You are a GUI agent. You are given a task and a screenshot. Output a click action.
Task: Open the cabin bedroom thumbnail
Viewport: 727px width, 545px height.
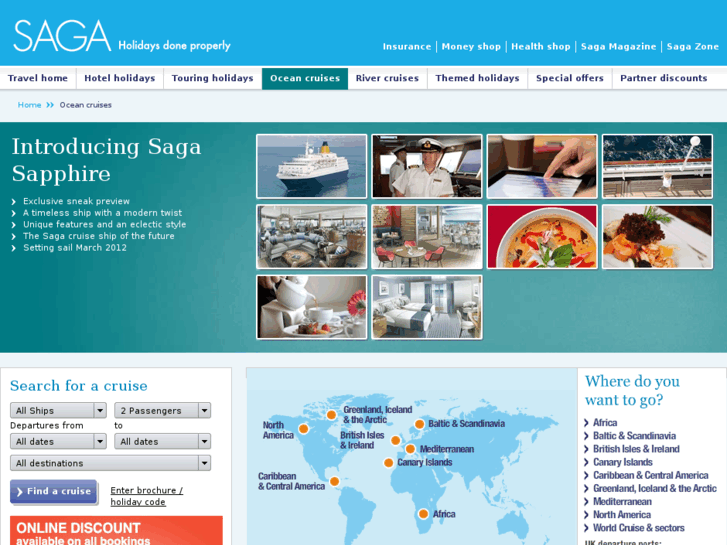[x=427, y=307]
